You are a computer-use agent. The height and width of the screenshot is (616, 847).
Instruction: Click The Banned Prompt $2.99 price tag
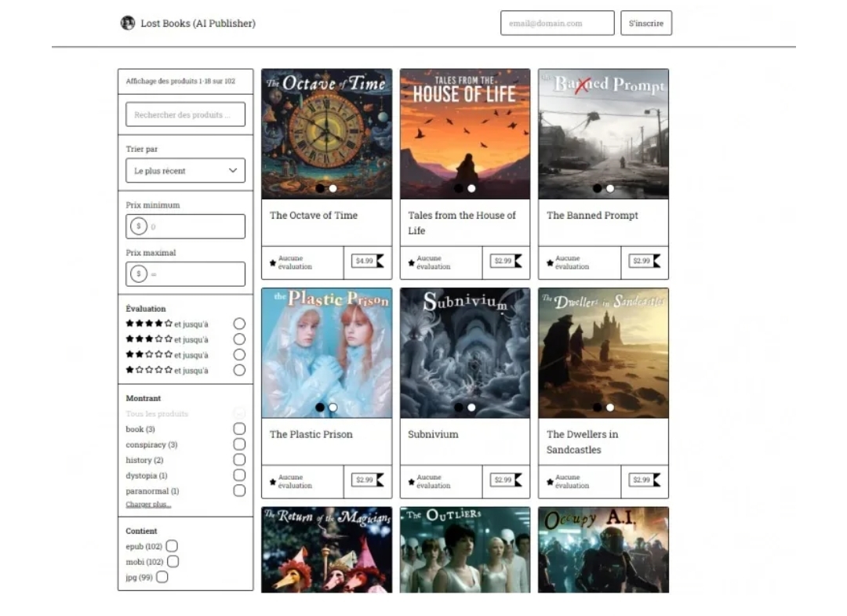pyautogui.click(x=645, y=261)
